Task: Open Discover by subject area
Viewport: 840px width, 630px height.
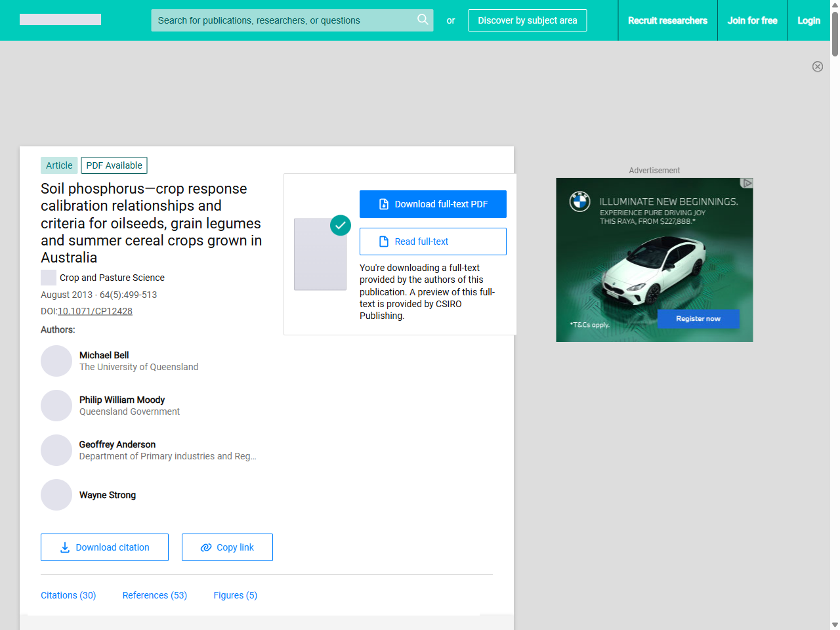Action: pos(527,20)
